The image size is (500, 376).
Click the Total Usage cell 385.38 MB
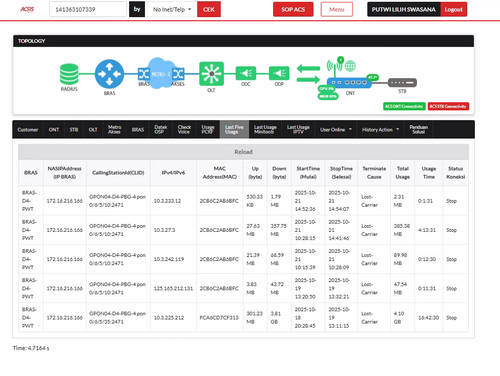(402, 230)
